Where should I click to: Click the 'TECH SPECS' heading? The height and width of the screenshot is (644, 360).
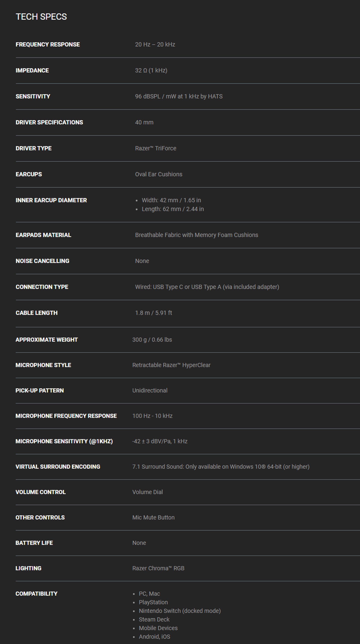point(41,17)
